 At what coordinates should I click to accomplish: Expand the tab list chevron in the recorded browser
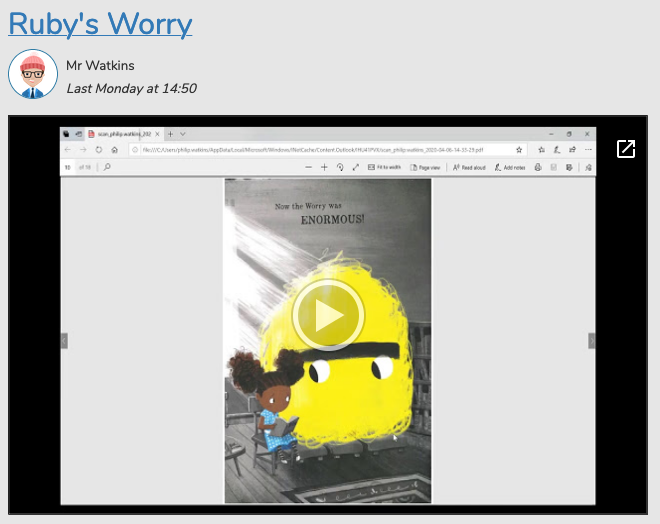tap(183, 134)
